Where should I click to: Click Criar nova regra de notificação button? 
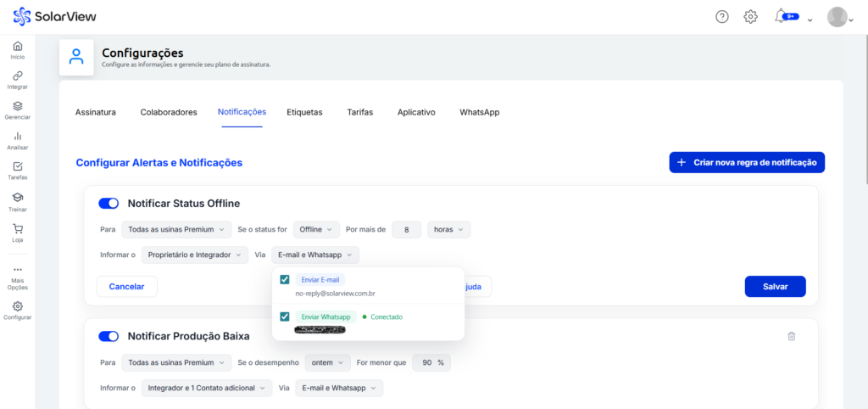coord(747,162)
